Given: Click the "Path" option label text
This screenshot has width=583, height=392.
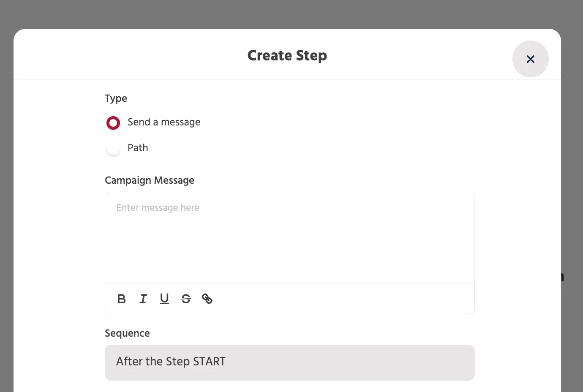Looking at the screenshot, I should click(138, 148).
